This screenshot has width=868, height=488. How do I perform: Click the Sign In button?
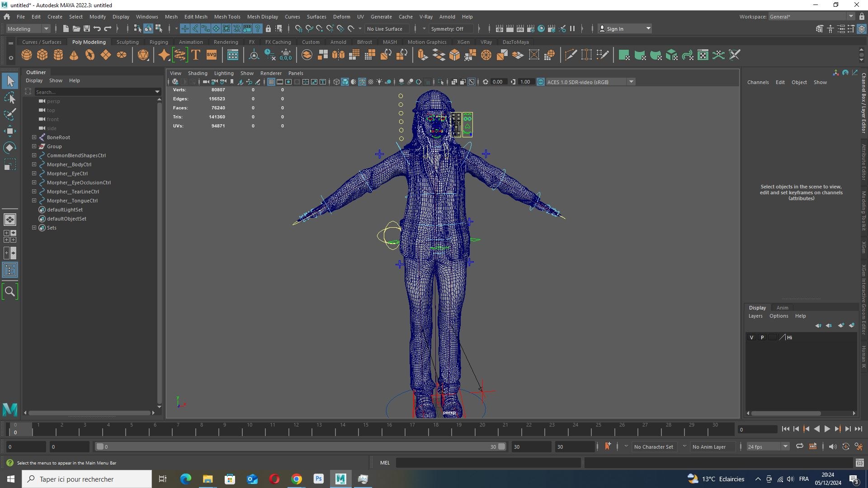[624, 28]
